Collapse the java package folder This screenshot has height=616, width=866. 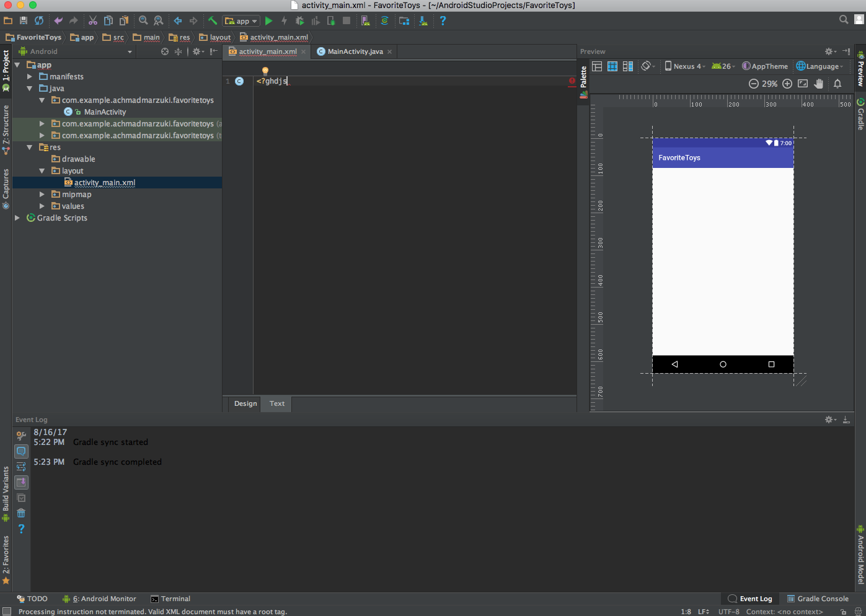[29, 88]
